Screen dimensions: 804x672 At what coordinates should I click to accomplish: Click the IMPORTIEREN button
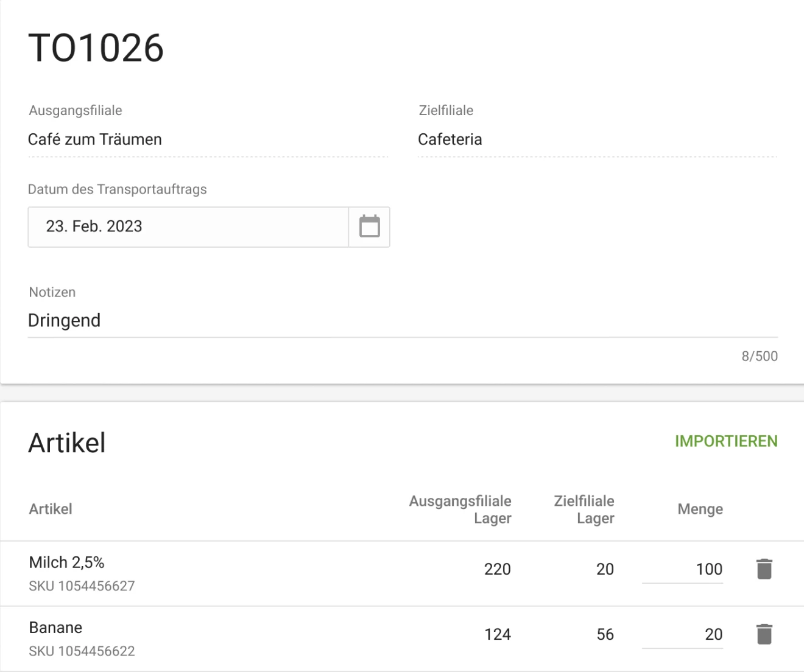pos(725,441)
